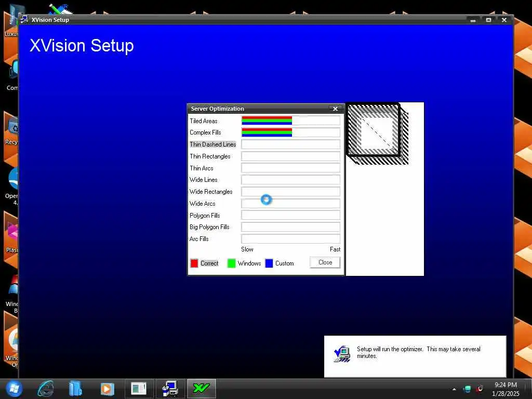The image size is (532, 399).
Task: Click the Arc Fills label
Action: tap(199, 239)
